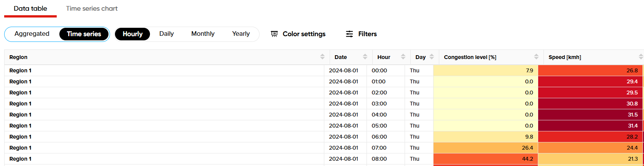Select the Time series toggle option
This screenshot has width=644, height=166.
[x=84, y=34]
